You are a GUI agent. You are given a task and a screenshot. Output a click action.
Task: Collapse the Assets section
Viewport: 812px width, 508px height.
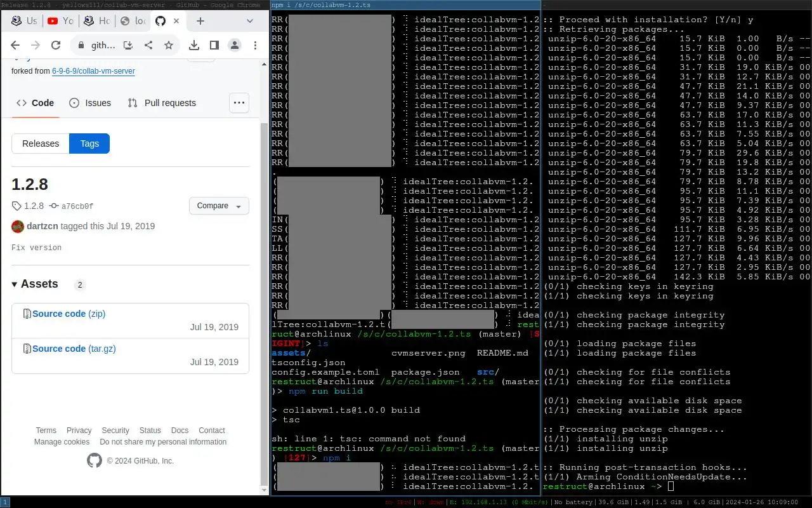pyautogui.click(x=35, y=284)
